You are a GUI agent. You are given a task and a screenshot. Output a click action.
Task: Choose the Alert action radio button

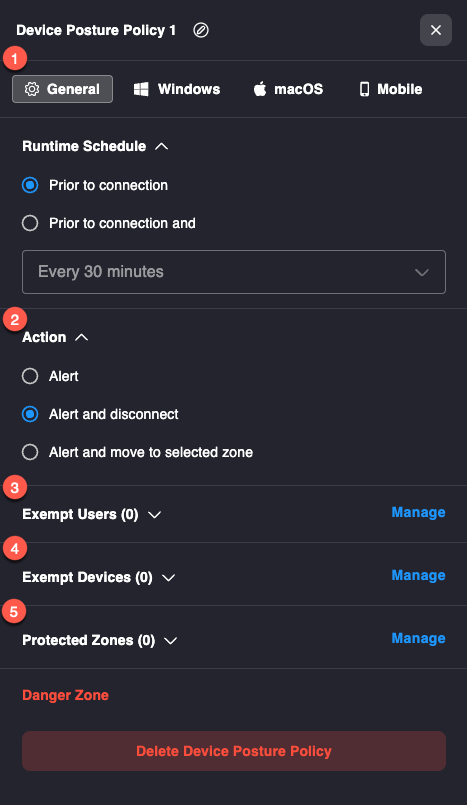point(30,376)
